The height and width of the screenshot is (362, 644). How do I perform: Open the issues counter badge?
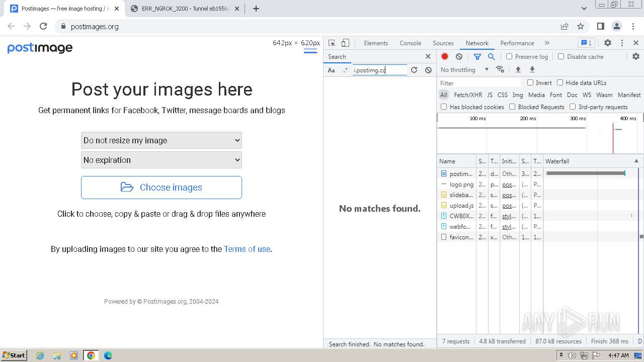[x=586, y=43]
